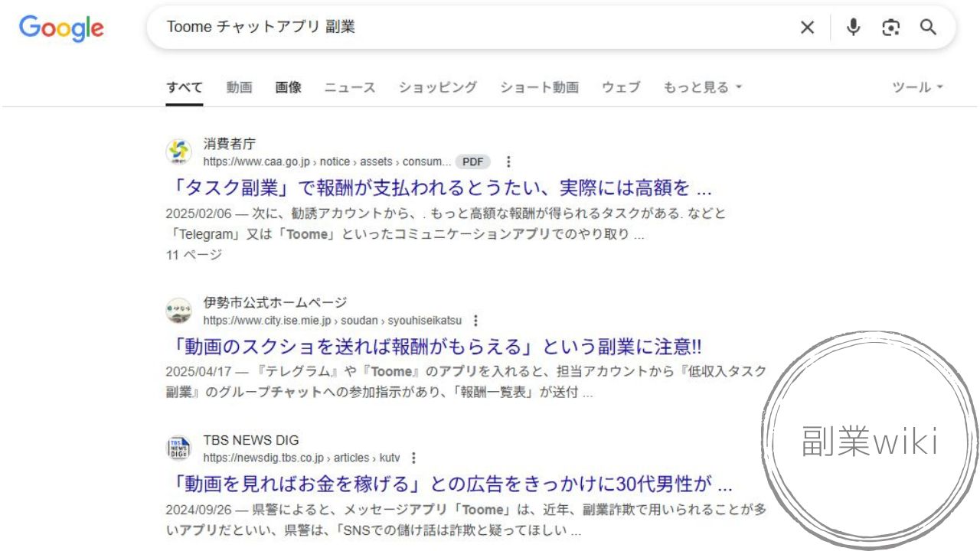Click the 伊勢市公式ホームページ site name
Viewport: 980px width, 551px height.
(x=275, y=302)
